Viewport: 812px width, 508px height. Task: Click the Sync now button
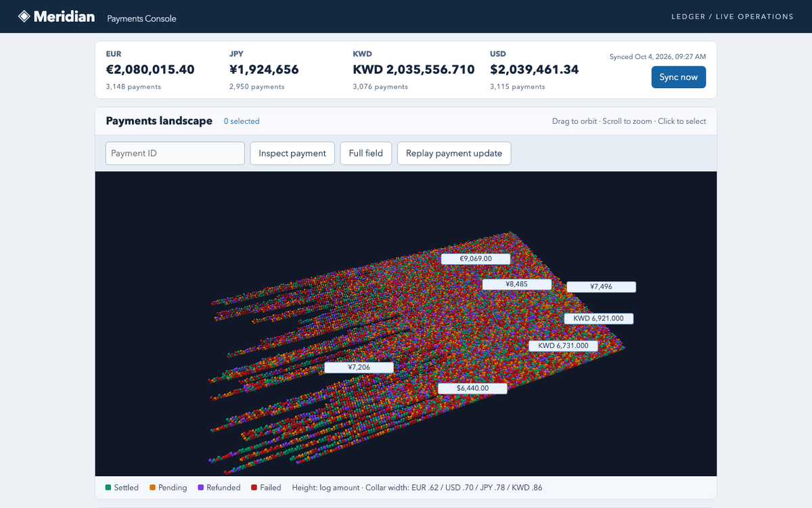[x=679, y=77]
